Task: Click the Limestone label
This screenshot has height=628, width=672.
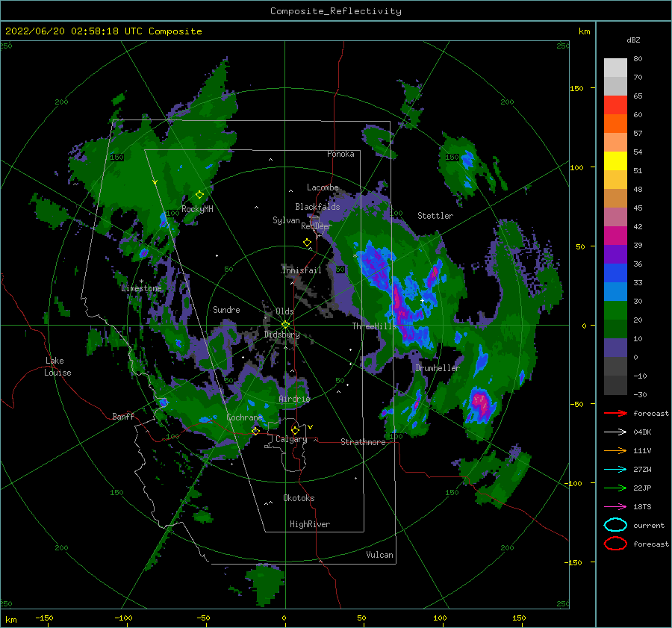Action: [141, 288]
